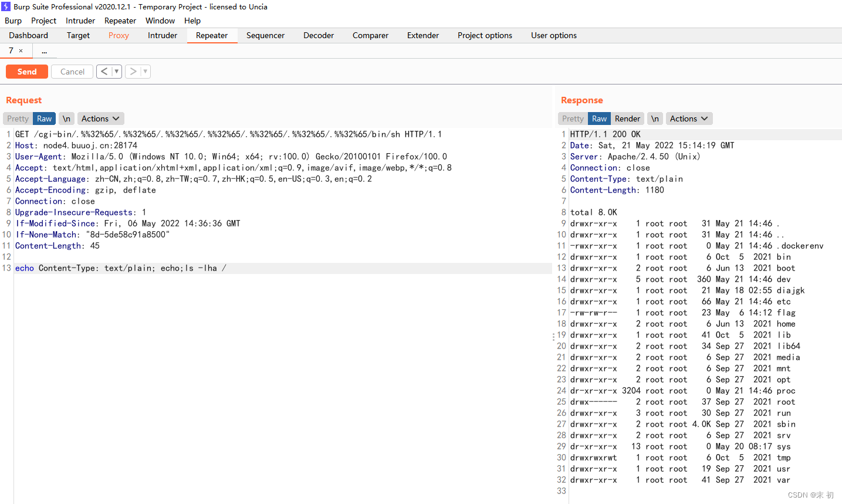Switch Response view to Pretty
842x504 pixels.
pos(573,119)
